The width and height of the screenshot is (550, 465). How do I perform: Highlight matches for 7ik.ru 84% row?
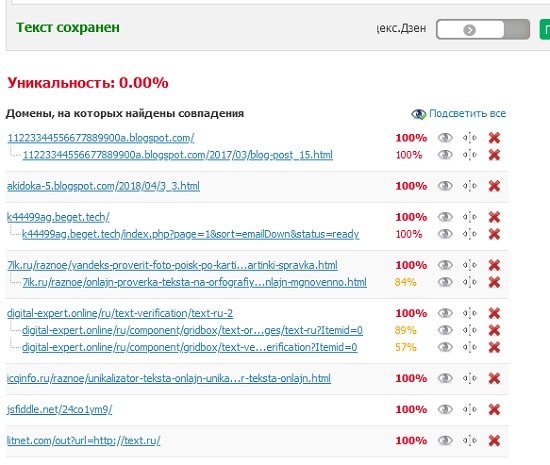pyautogui.click(x=445, y=282)
